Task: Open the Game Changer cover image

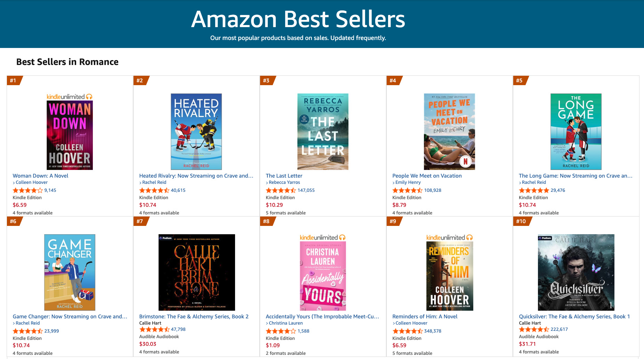Action: point(70,272)
